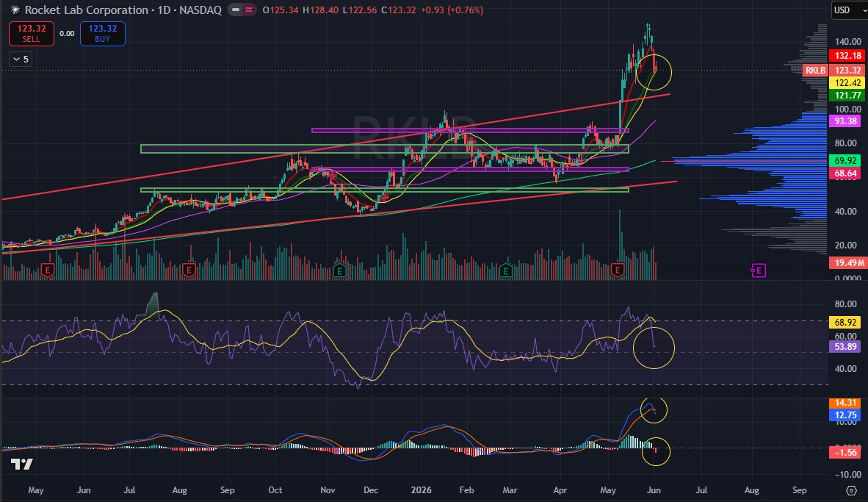The width and height of the screenshot is (868, 502).
Task: Click the bright green 69.92 price label
Action: [845, 161]
